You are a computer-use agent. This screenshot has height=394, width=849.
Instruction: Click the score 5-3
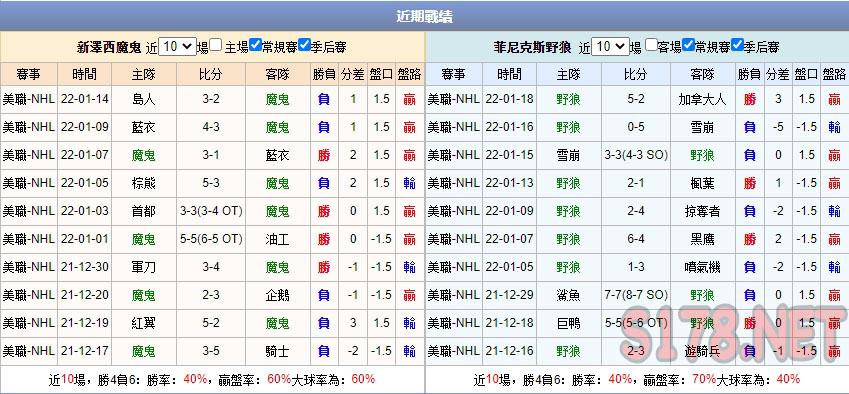click(211, 183)
